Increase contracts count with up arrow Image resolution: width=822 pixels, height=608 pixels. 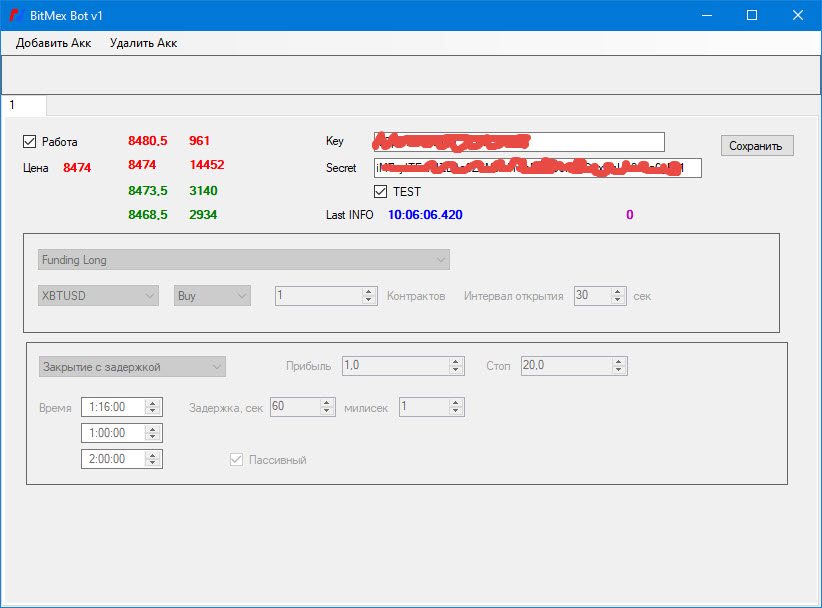[369, 292]
